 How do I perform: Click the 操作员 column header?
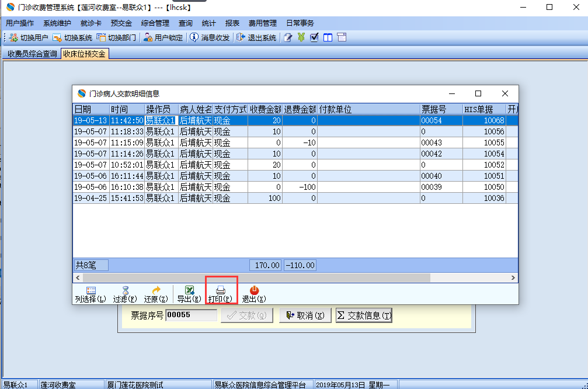[162, 109]
